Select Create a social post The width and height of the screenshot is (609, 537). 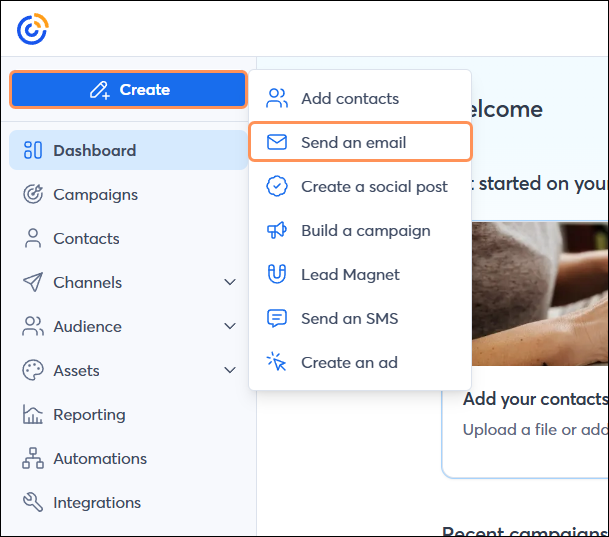360,186
